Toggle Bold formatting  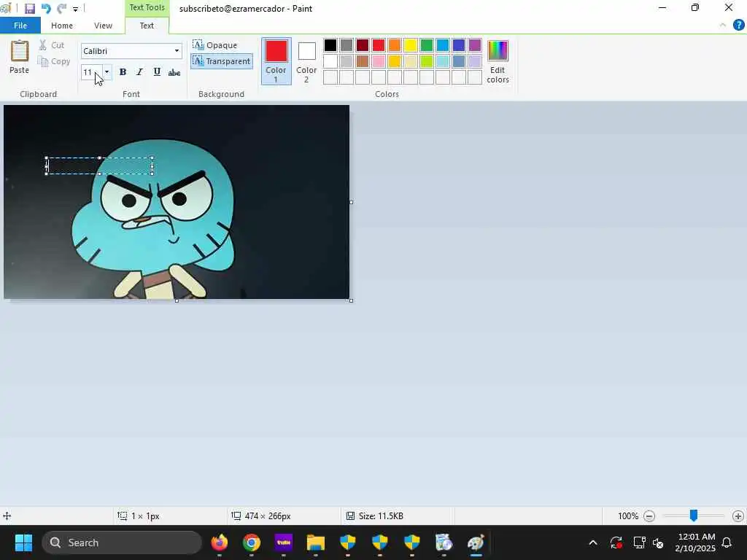point(123,72)
